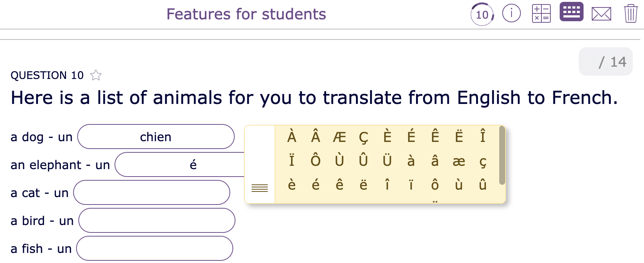Click the empty bird answer field
This screenshot has width=644, height=263.
[157, 220]
